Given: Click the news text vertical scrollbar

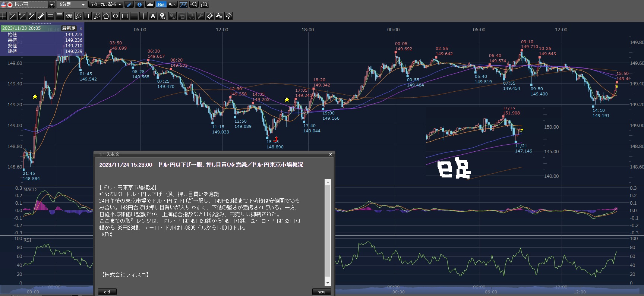Looking at the screenshot, I should point(328,231).
